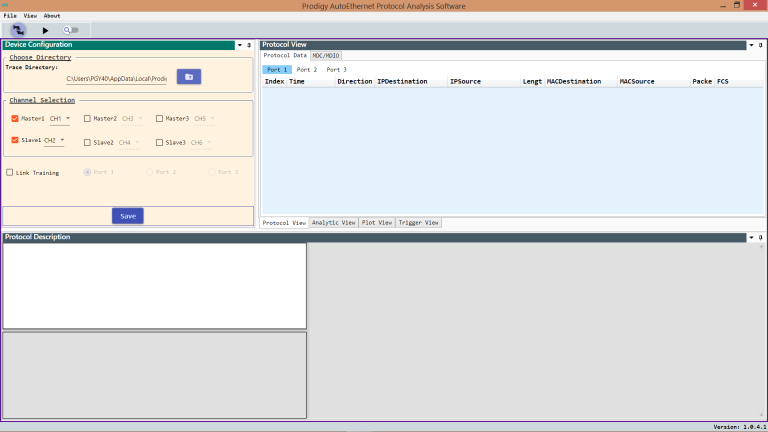The image size is (768, 432).
Task: Pin the Device Configuration panel
Action: (x=249, y=45)
